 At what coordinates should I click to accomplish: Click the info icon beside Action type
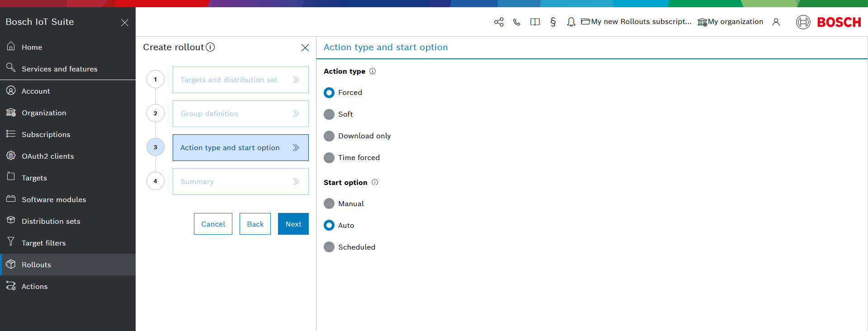click(x=373, y=71)
